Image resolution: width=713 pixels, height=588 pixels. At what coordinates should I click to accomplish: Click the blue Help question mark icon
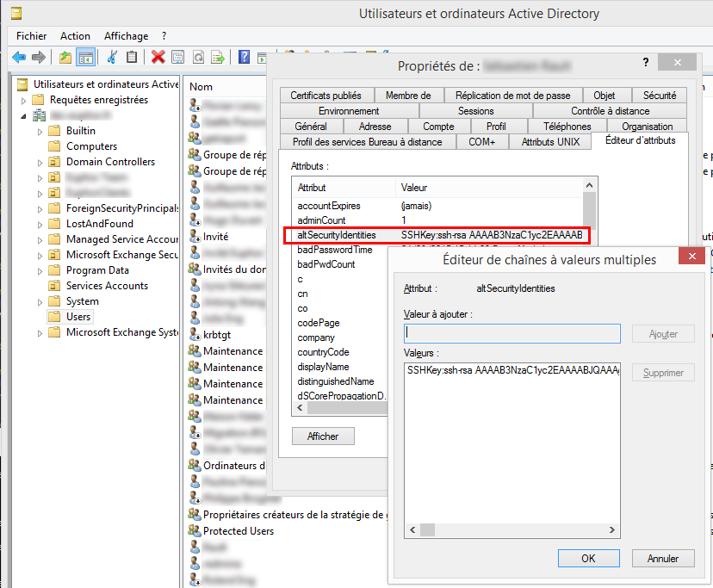[x=245, y=57]
